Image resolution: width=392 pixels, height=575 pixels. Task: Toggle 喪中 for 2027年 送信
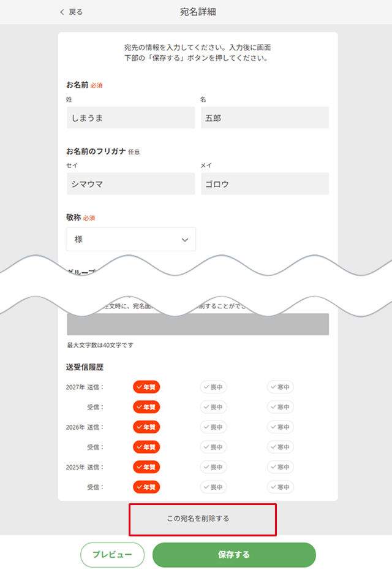pyautogui.click(x=213, y=387)
